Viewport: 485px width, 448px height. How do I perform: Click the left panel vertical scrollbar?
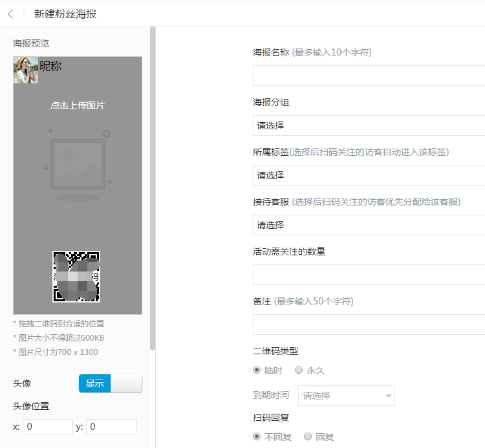(153, 187)
